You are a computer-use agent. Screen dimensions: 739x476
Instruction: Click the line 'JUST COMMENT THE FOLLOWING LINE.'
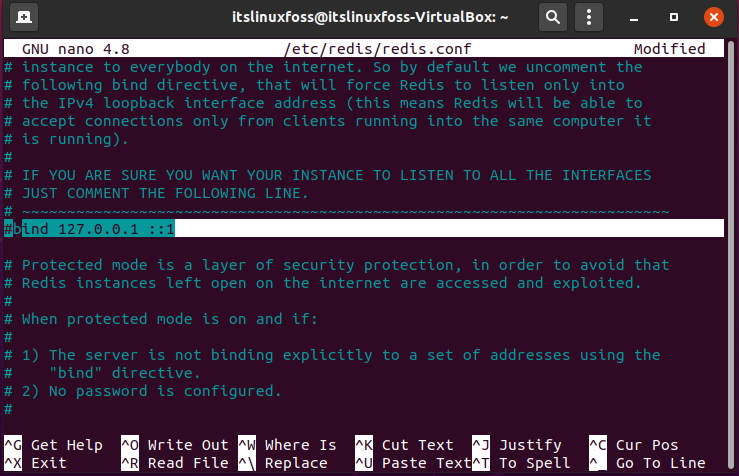tap(165, 193)
